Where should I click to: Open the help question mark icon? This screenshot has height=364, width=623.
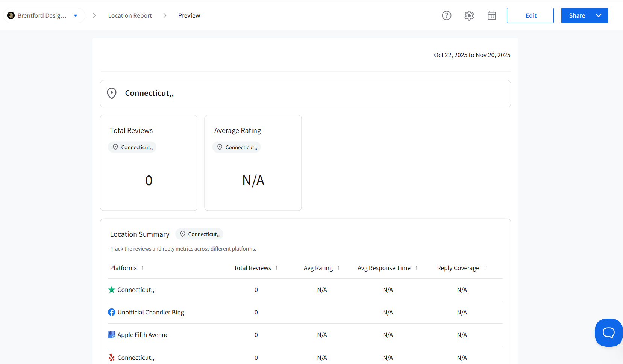tap(447, 15)
